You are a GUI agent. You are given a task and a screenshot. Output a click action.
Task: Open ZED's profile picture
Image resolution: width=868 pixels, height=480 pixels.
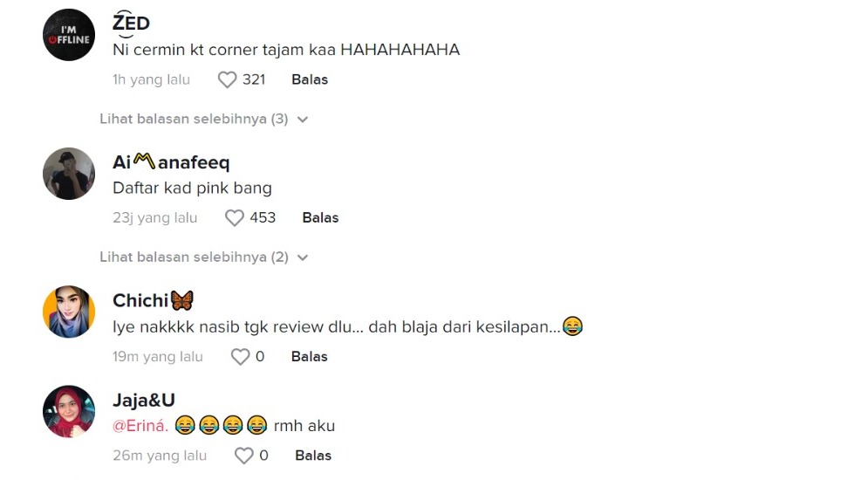pos(69,35)
